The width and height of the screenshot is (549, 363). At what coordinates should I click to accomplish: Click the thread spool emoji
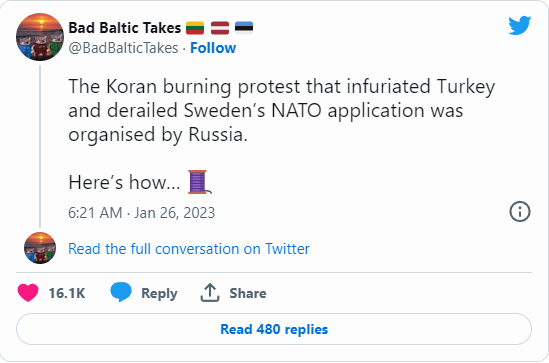pos(200,182)
